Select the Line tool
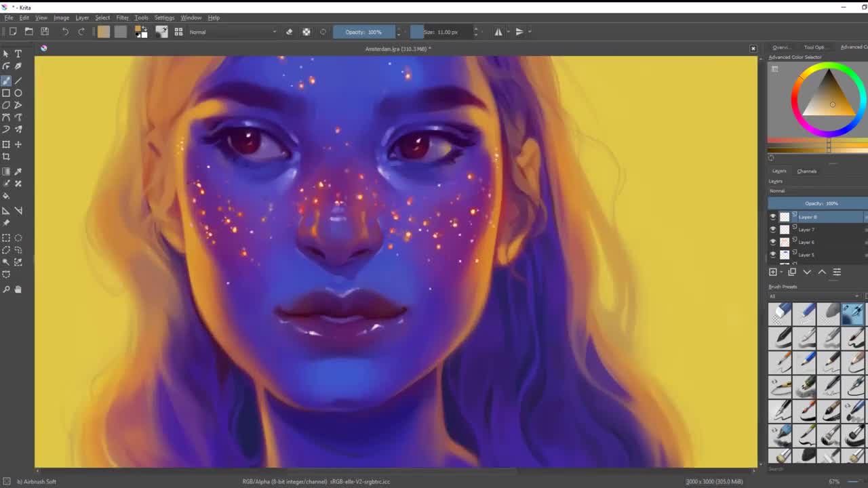 click(18, 80)
